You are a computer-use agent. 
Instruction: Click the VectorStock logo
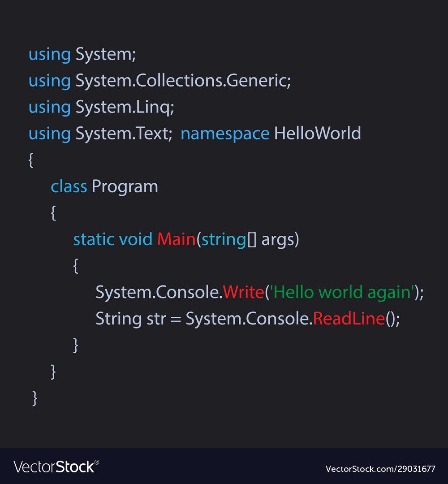coord(56,467)
